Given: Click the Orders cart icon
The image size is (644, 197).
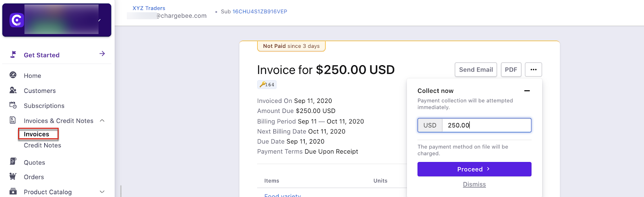Looking at the screenshot, I should 13,176.
